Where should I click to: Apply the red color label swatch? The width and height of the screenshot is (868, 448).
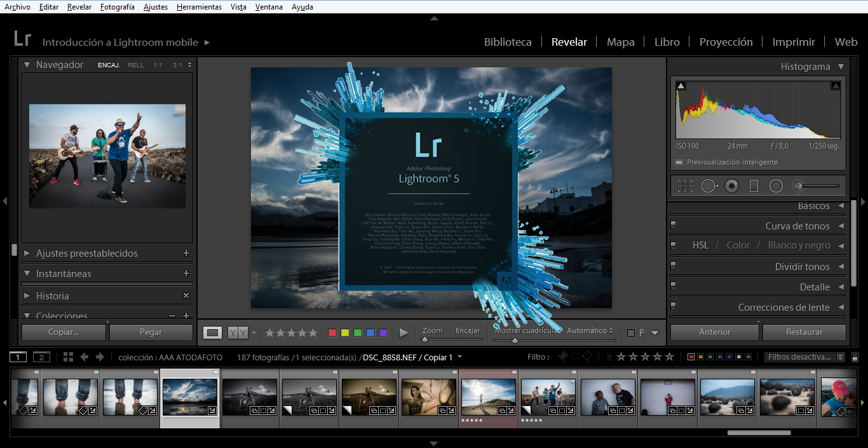pos(332,332)
